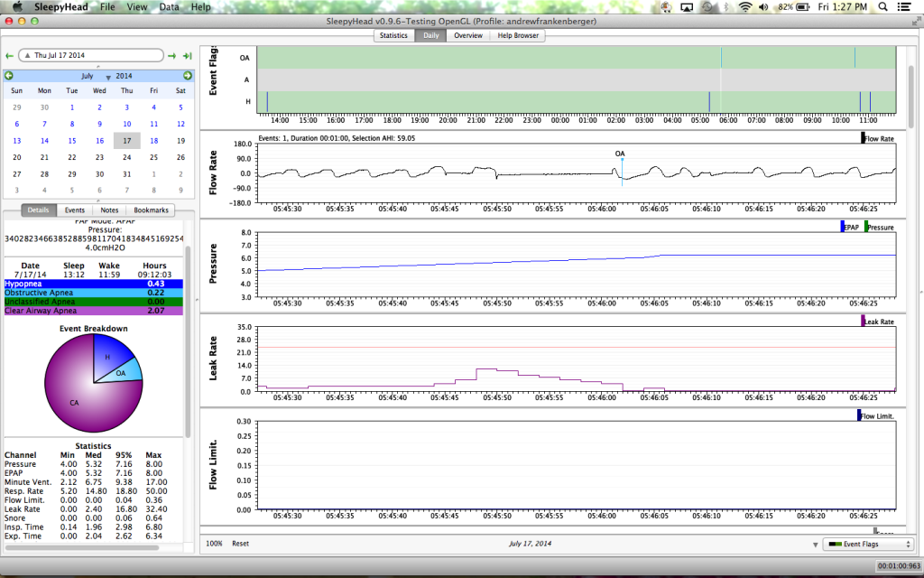Open the month selector arrow beside July

point(107,78)
